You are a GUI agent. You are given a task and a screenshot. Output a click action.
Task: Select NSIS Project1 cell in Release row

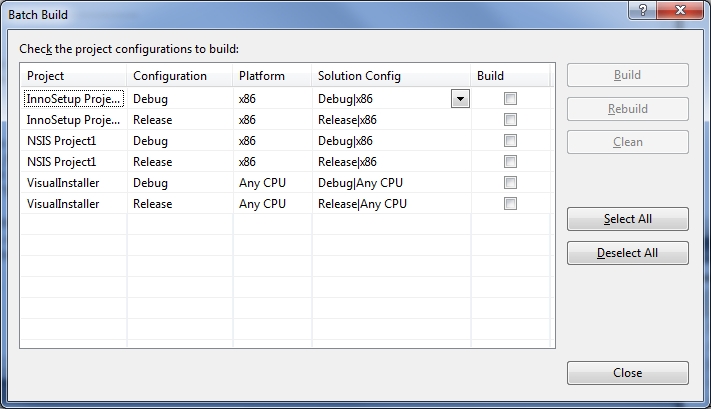click(74, 162)
